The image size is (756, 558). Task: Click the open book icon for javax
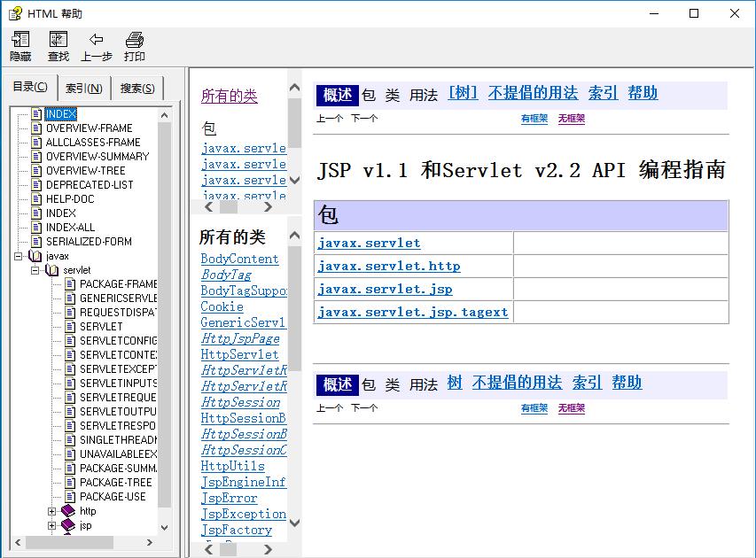point(35,255)
